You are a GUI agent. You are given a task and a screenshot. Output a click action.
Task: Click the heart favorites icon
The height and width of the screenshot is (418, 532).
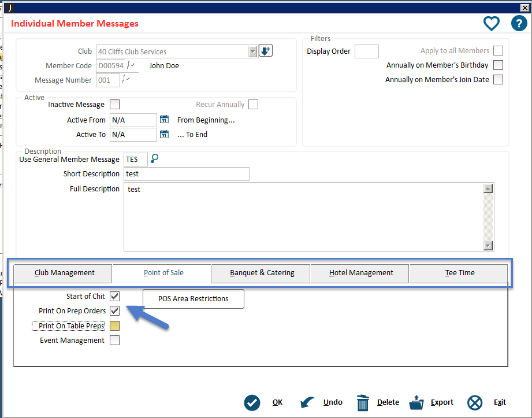pyautogui.click(x=491, y=23)
